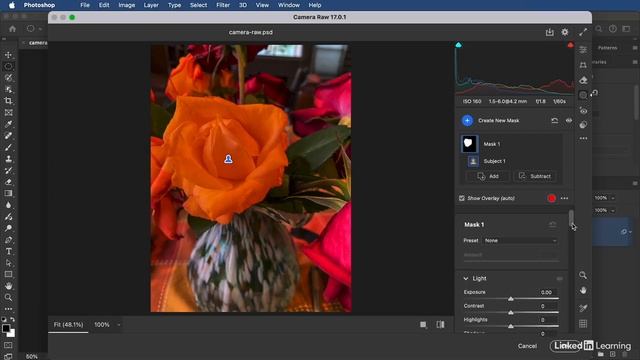Toggle the Camera Raw grid overlay icon
The width and height of the screenshot is (640, 360).
coord(583,324)
